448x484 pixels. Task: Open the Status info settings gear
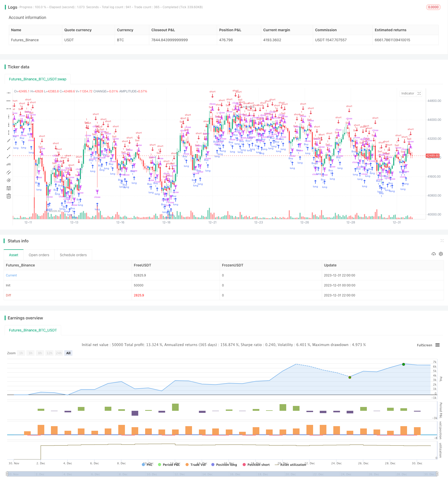click(441, 254)
